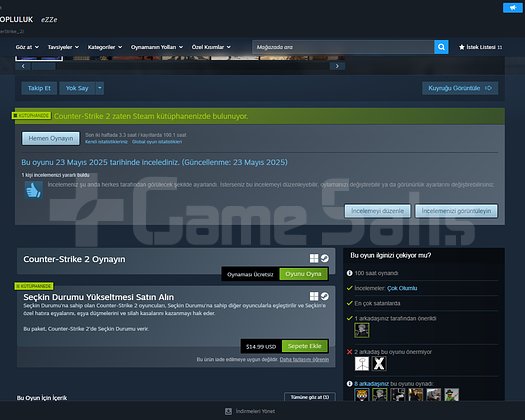Click the screenshot carousel right arrow

pyautogui.click(x=337, y=66)
